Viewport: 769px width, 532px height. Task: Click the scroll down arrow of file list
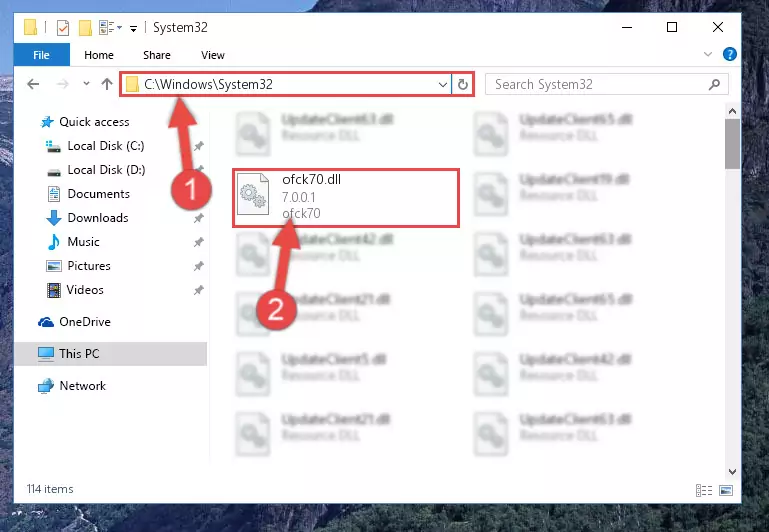click(x=732, y=472)
